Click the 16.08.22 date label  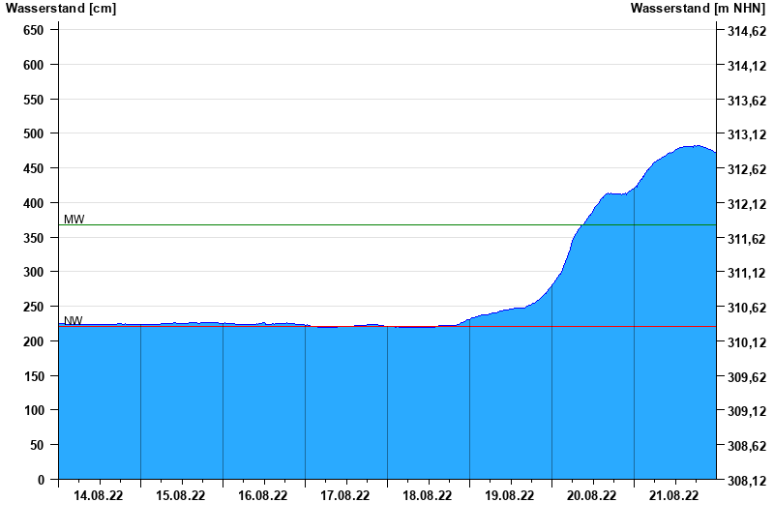click(x=262, y=495)
